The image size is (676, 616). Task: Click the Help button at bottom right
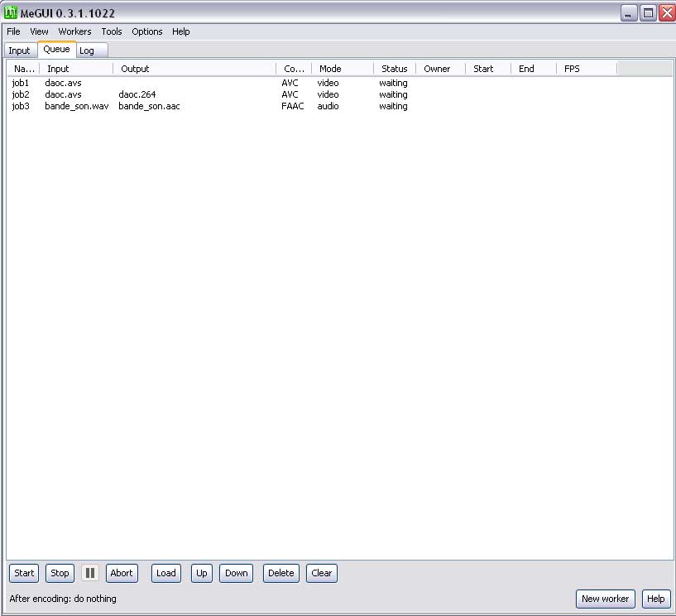pyautogui.click(x=656, y=599)
